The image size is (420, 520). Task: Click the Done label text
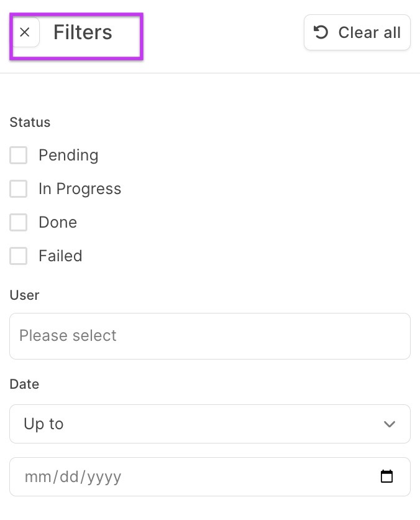tap(58, 223)
